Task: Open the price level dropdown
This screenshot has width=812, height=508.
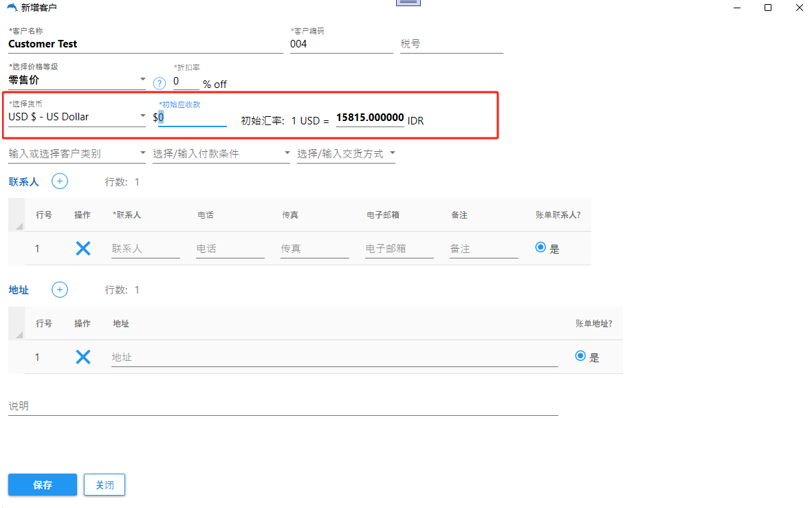Action: 142,80
